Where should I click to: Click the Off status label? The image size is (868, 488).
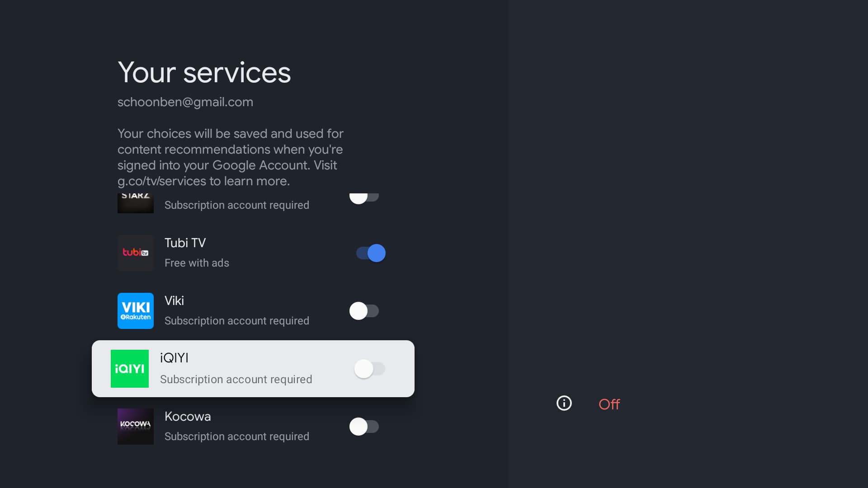(x=609, y=404)
